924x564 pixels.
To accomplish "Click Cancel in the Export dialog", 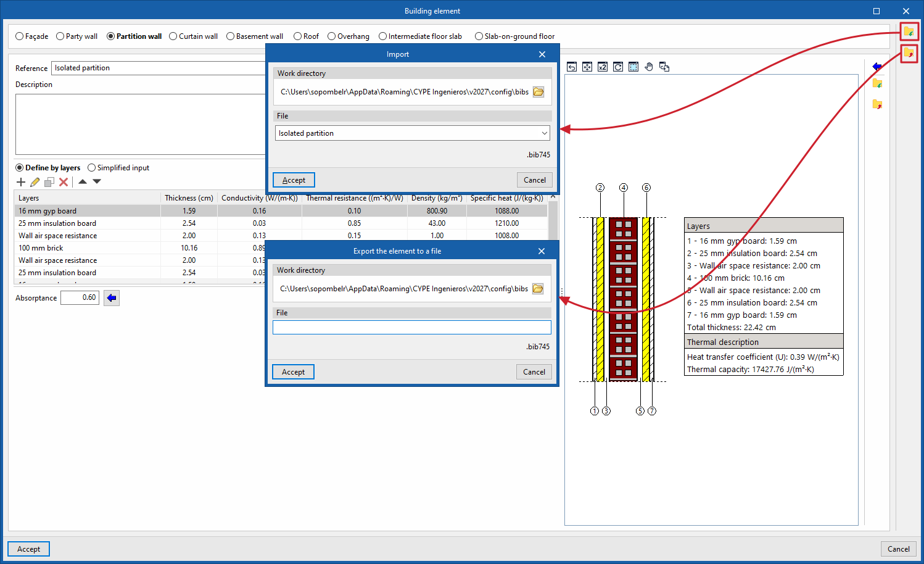I will [x=534, y=372].
